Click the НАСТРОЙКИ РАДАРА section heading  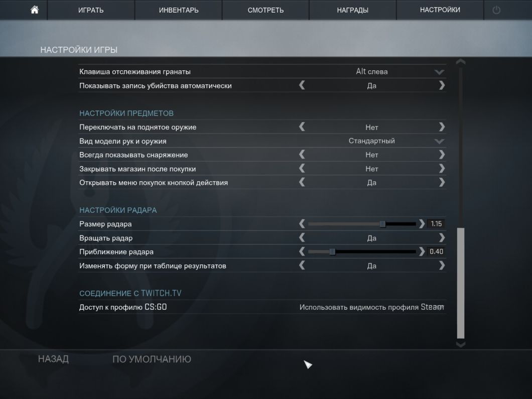coord(118,210)
